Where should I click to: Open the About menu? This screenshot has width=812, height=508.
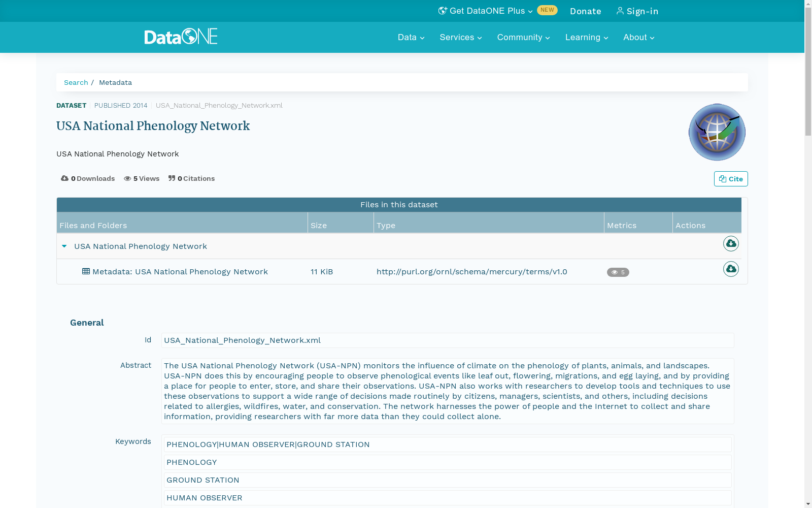[639, 37]
